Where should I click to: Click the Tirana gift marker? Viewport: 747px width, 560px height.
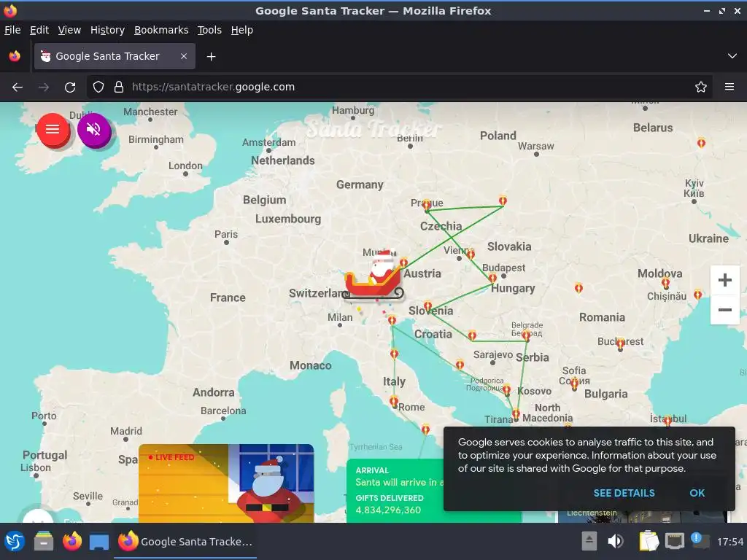(x=516, y=414)
